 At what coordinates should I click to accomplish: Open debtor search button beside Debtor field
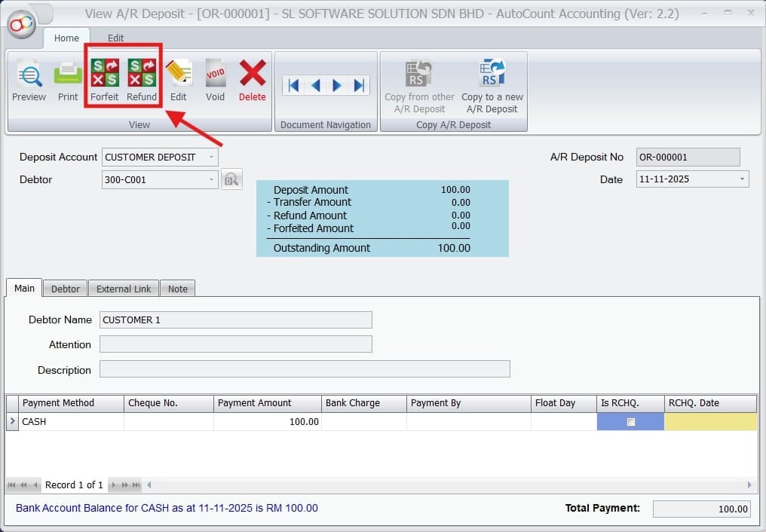coord(231,179)
